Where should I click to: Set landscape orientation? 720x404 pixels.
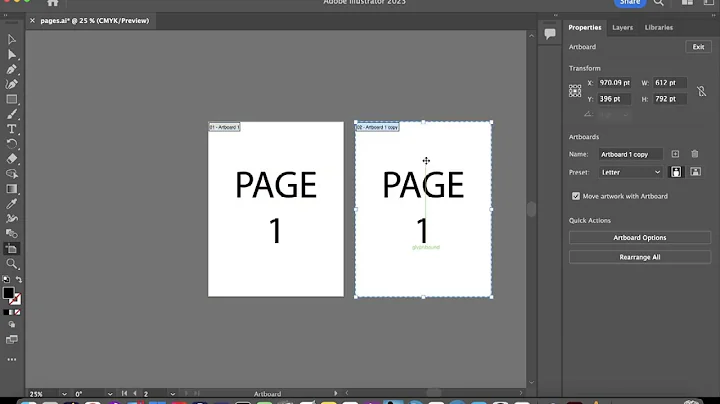[x=696, y=172]
